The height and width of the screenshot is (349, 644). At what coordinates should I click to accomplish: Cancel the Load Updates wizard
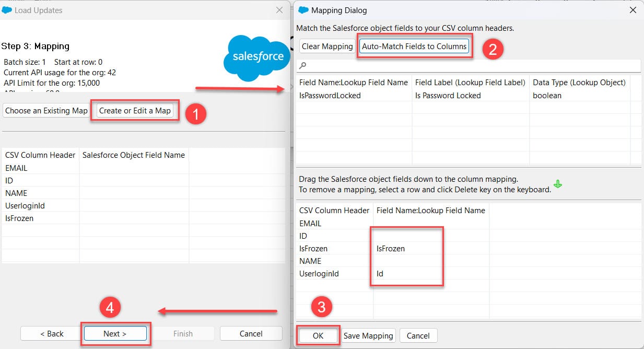click(251, 333)
